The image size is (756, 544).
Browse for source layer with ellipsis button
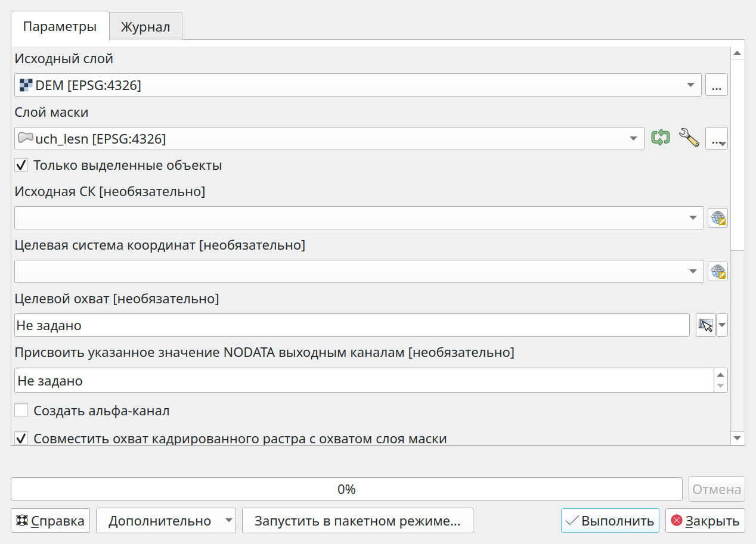click(717, 85)
